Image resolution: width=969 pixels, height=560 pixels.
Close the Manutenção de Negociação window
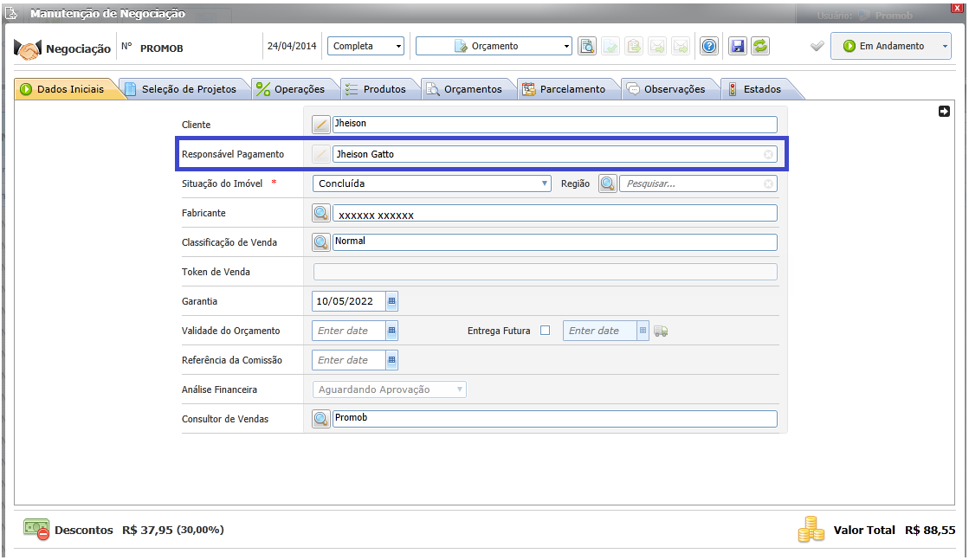click(957, 8)
